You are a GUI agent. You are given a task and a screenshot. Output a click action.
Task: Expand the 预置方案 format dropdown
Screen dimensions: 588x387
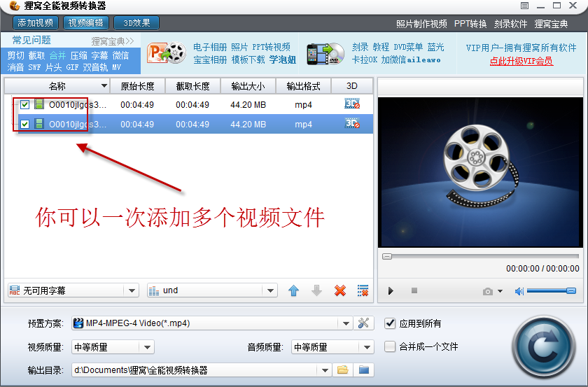[x=346, y=323]
